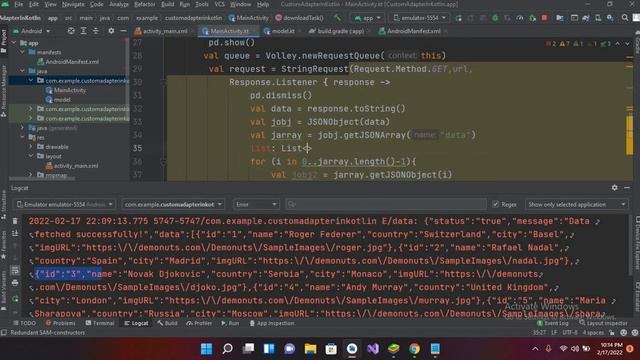
Task: Open the Build menu
Action: pos(167,4)
